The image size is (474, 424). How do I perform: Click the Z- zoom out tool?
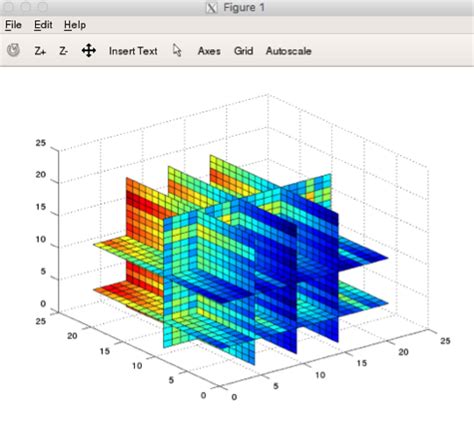tap(63, 51)
